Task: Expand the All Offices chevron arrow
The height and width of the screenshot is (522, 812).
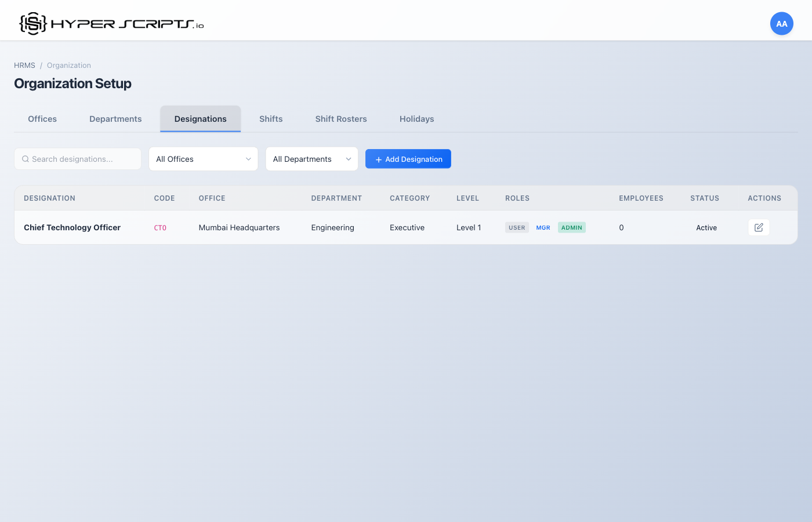Action: 248,158
